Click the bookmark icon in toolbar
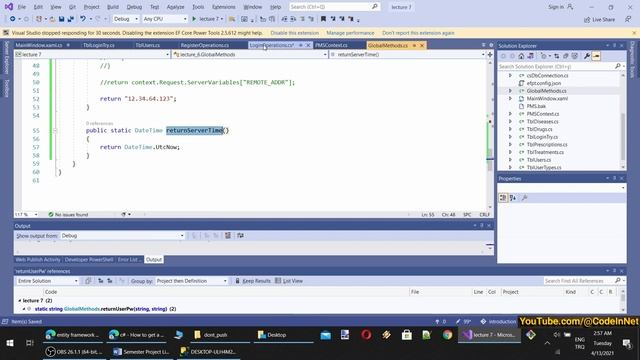Viewport: 640px width, 360px height. [x=323, y=19]
